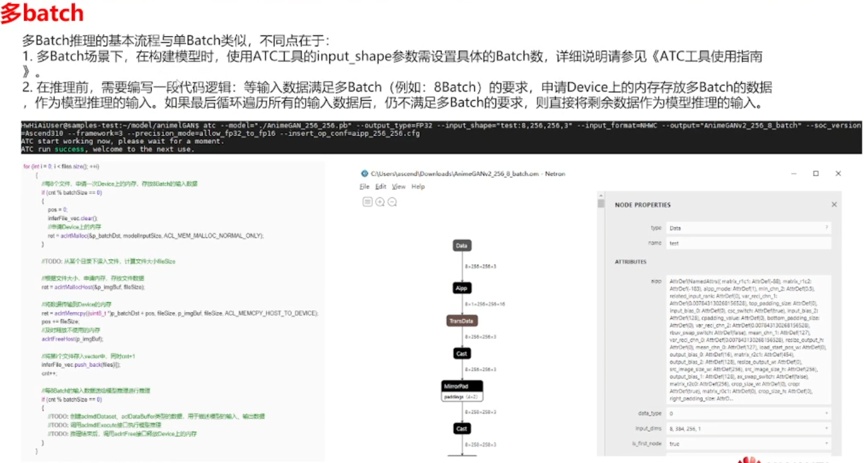The height and width of the screenshot is (463, 868).
Task: Open the Help menu in Netron
Action: [418, 187]
